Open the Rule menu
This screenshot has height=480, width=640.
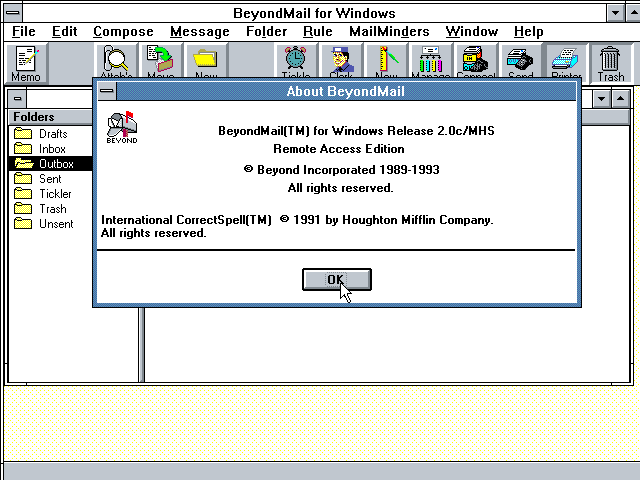(318, 31)
